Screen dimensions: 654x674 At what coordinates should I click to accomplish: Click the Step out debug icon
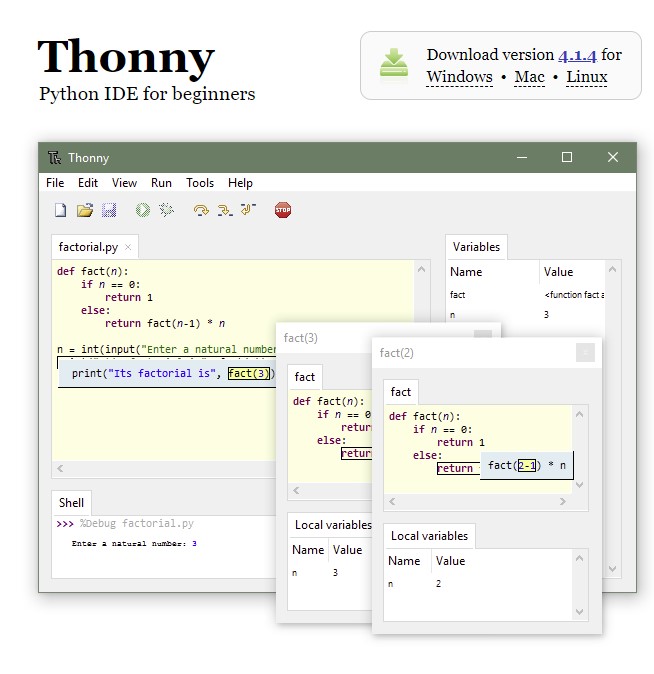tap(248, 210)
